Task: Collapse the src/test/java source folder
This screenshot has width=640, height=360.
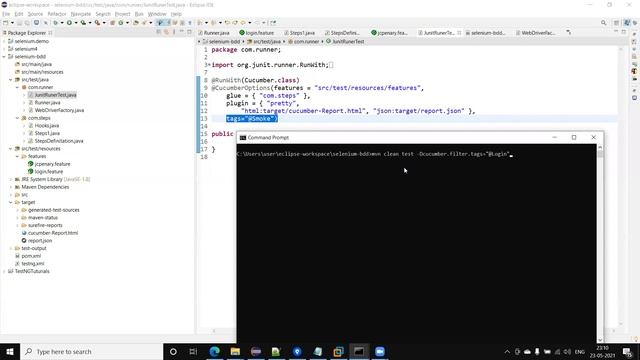Action: pyautogui.click(x=11, y=80)
